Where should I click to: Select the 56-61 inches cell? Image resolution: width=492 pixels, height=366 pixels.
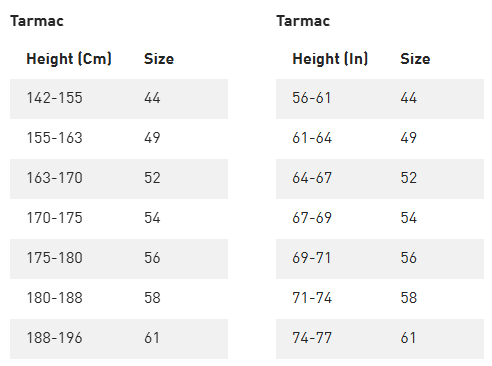(312, 98)
